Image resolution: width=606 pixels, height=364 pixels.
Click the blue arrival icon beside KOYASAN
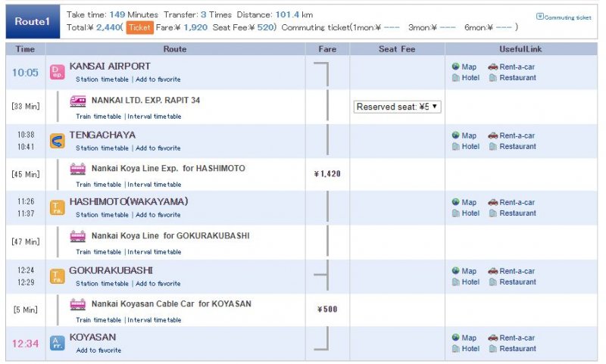[58, 343]
